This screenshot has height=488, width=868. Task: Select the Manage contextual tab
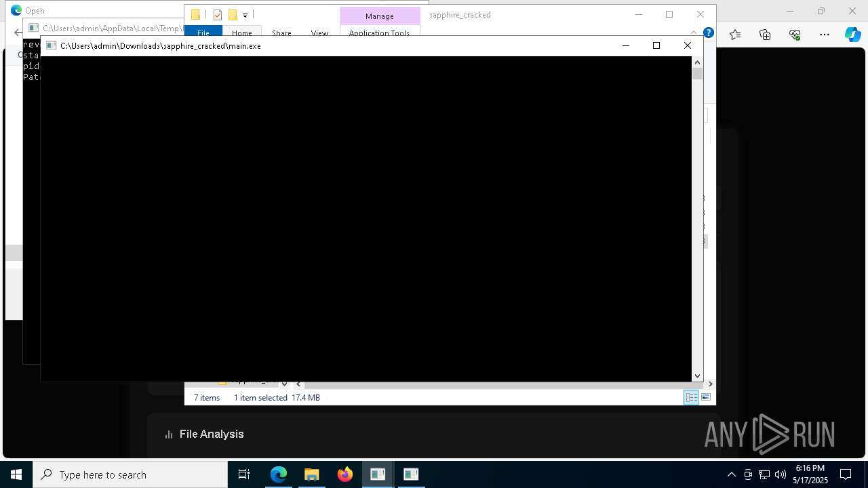tap(380, 16)
